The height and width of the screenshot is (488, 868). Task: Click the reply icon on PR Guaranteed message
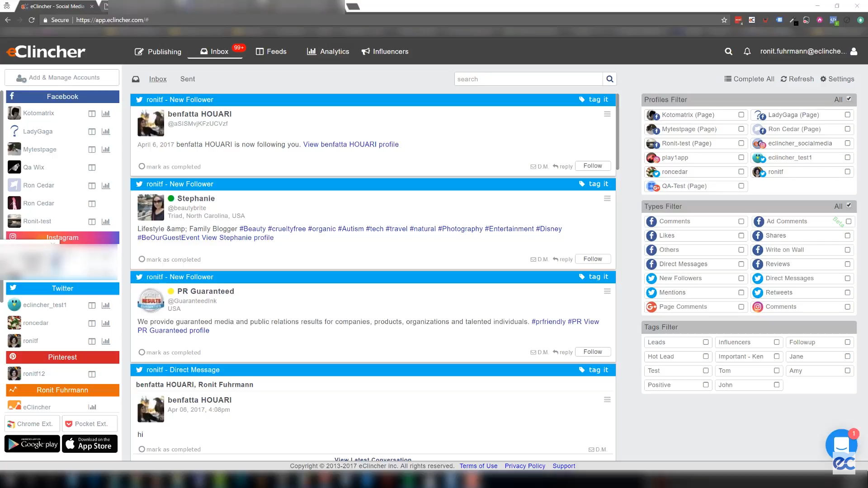click(x=556, y=352)
